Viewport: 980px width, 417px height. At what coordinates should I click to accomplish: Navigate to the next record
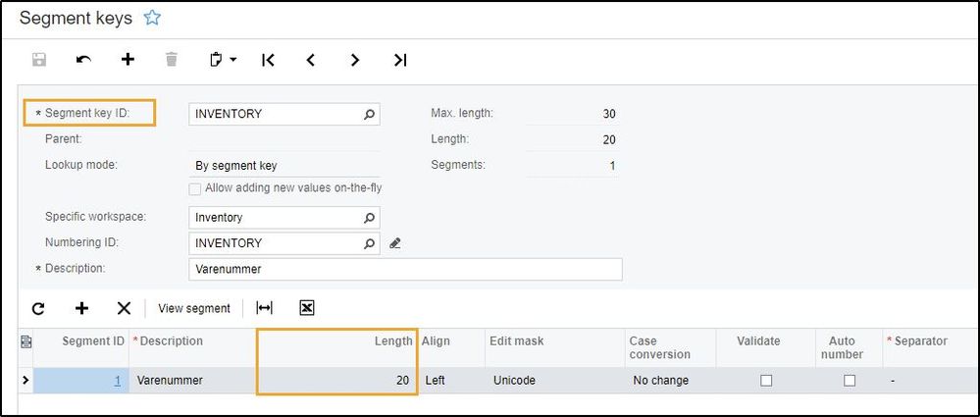[355, 60]
